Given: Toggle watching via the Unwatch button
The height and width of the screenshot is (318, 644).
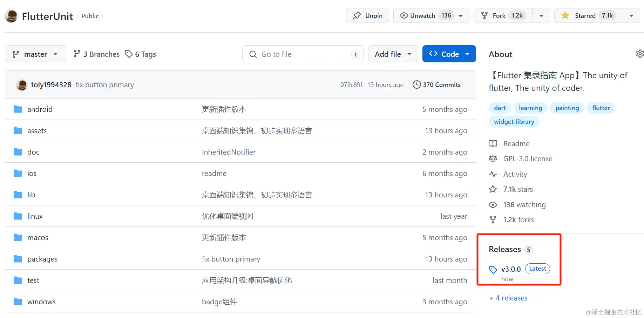Looking at the screenshot, I should coord(422,15).
